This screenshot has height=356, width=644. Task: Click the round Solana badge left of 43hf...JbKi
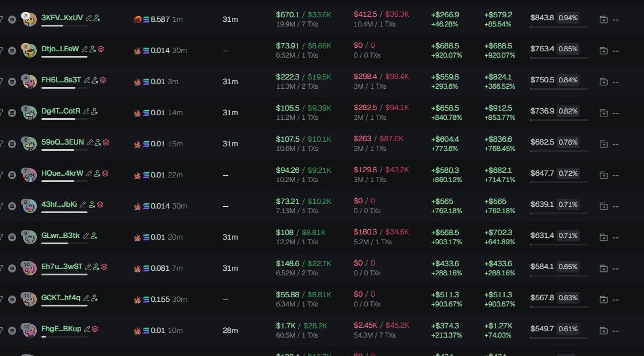[x=13, y=206]
